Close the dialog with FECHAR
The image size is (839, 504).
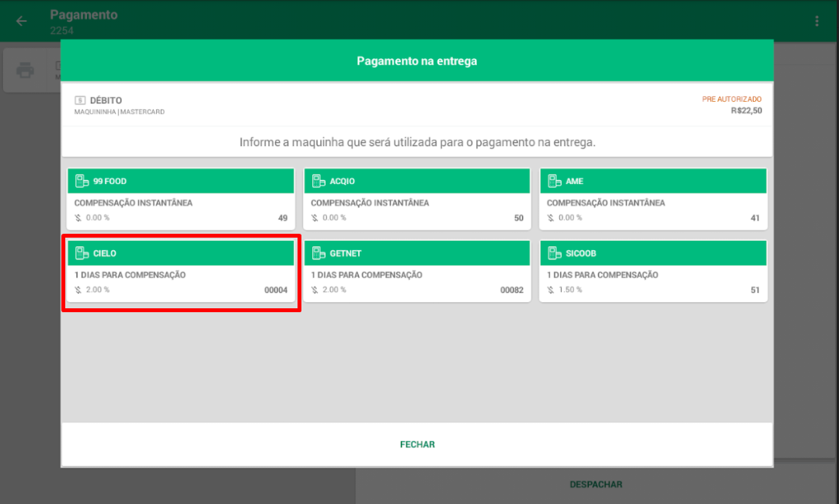point(417,445)
